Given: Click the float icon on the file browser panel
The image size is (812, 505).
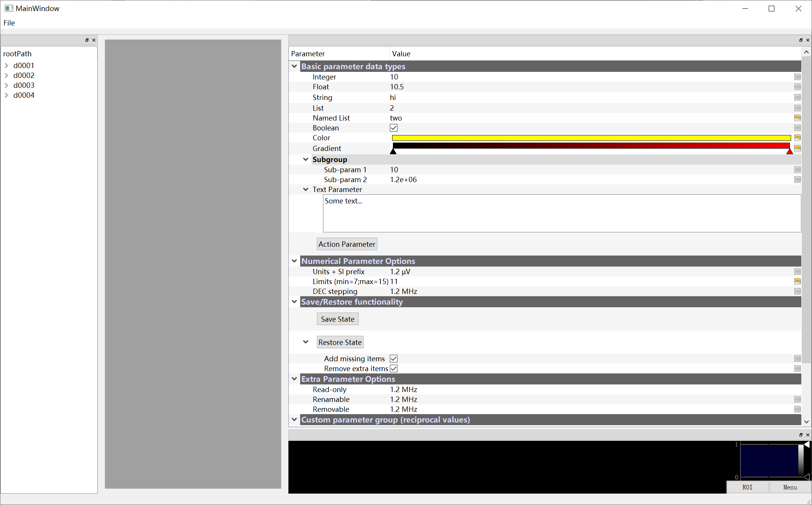Looking at the screenshot, I should [87, 40].
